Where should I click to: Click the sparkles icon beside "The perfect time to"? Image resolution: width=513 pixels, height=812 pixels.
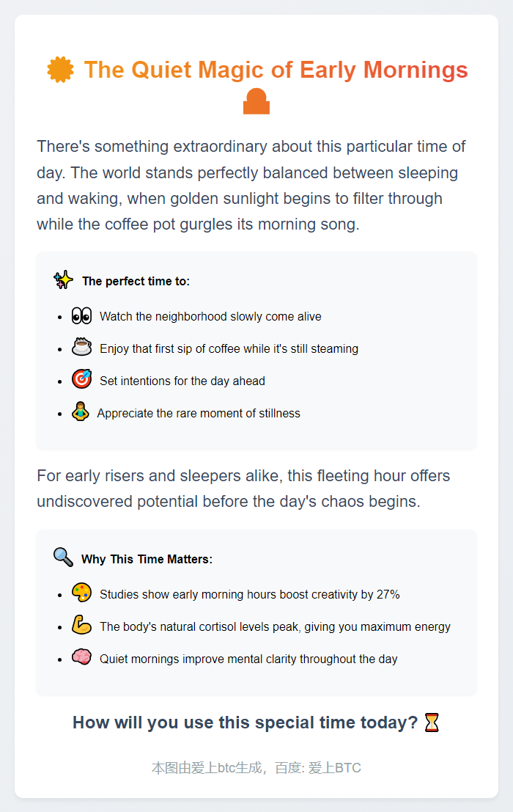(64, 279)
